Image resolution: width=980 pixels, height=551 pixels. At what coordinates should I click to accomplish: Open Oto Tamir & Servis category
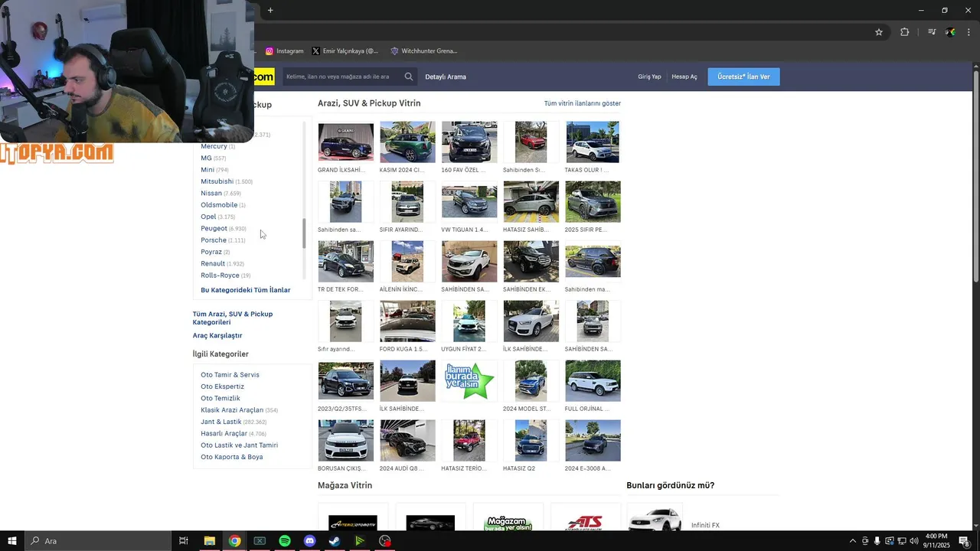click(x=230, y=375)
